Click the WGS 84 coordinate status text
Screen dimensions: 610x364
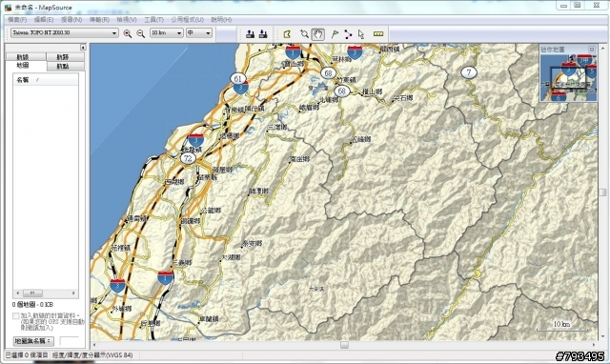(92, 355)
